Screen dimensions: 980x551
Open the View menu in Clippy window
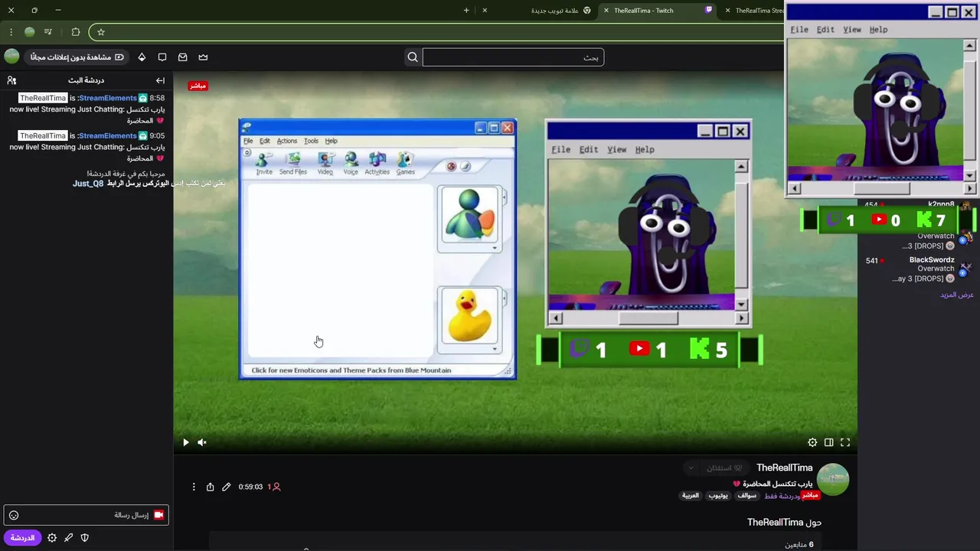616,149
